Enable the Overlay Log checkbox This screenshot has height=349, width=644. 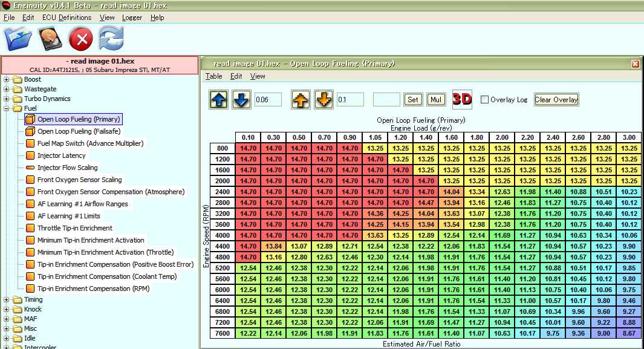[484, 100]
